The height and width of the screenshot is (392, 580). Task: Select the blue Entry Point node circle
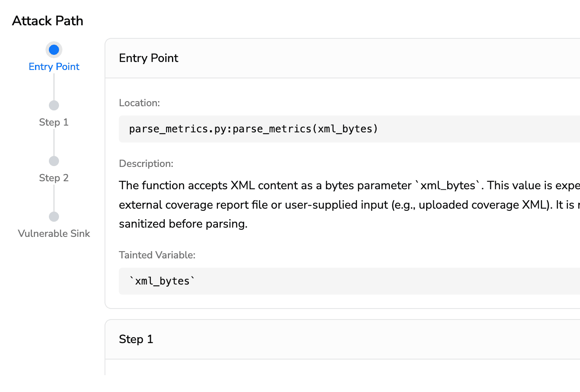54,49
